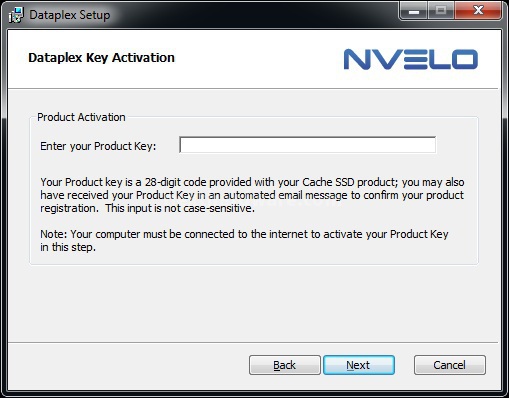Click the 'Enter your Product Key:' label
This screenshot has width=509, height=398.
click(98, 146)
